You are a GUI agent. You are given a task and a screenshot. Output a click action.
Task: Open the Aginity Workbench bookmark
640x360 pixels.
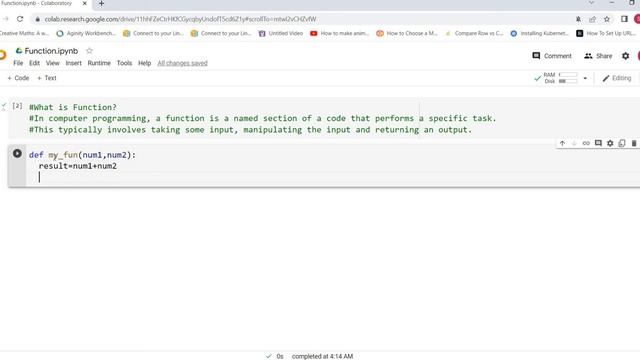(86, 33)
